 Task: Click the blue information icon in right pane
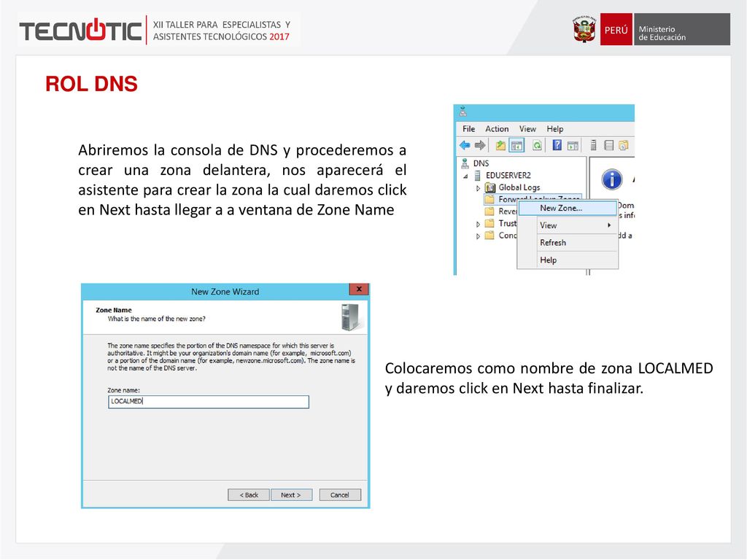[x=612, y=179]
